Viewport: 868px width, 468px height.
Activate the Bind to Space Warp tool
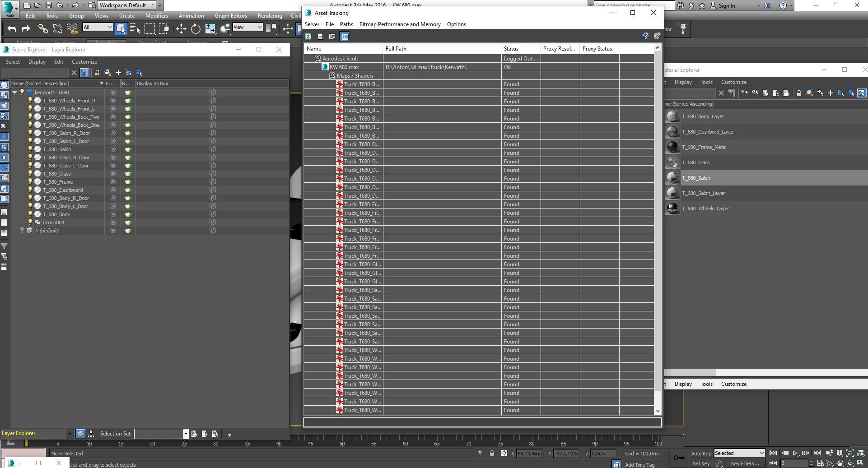point(72,29)
